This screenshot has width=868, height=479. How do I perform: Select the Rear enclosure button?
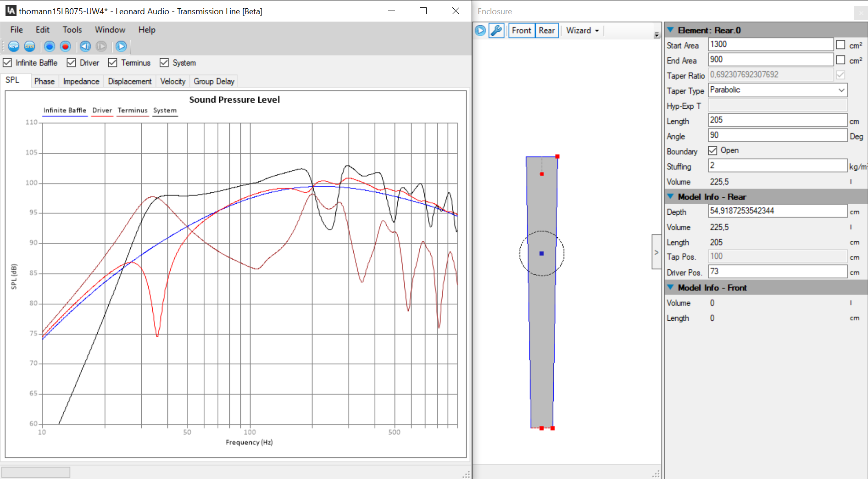tap(546, 31)
